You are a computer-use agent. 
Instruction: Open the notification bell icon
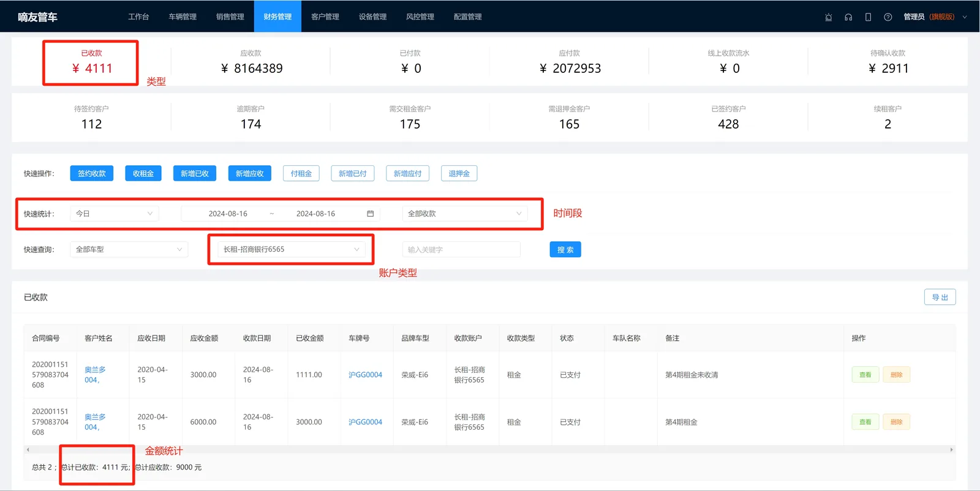tap(828, 17)
